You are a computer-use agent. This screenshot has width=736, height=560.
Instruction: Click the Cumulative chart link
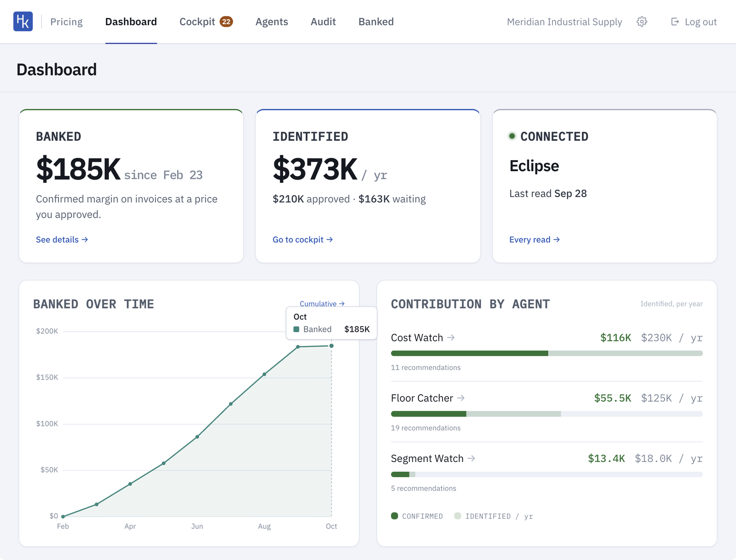coord(322,304)
